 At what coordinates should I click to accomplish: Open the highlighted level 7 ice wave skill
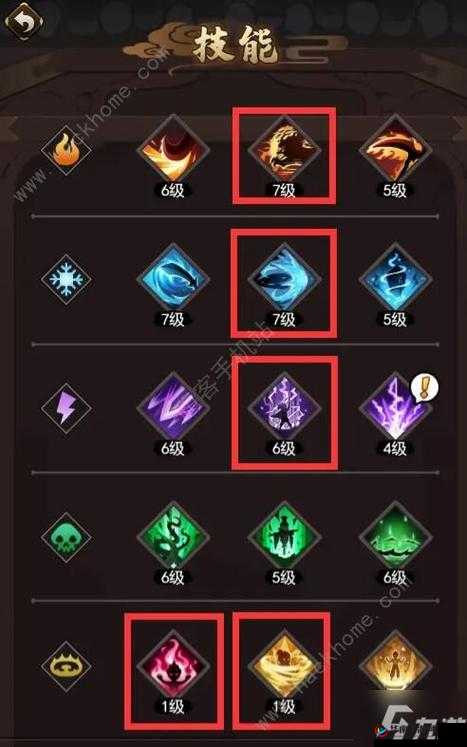click(x=284, y=279)
